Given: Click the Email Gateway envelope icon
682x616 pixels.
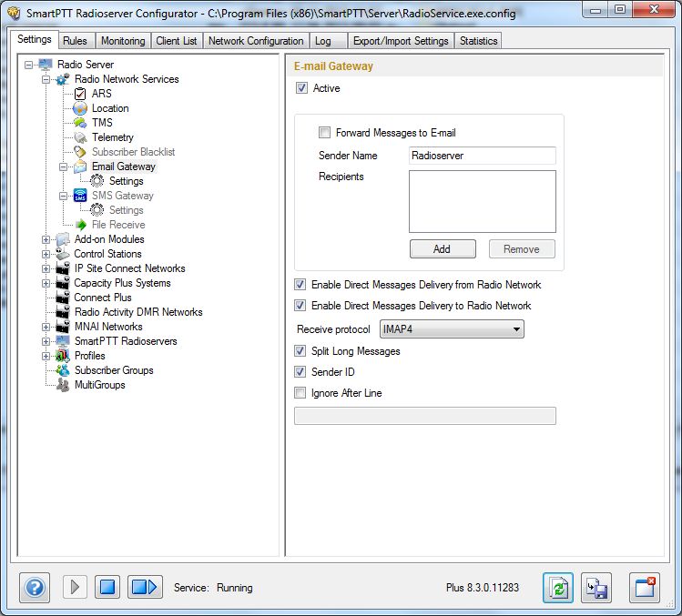Looking at the screenshot, I should click(x=80, y=167).
